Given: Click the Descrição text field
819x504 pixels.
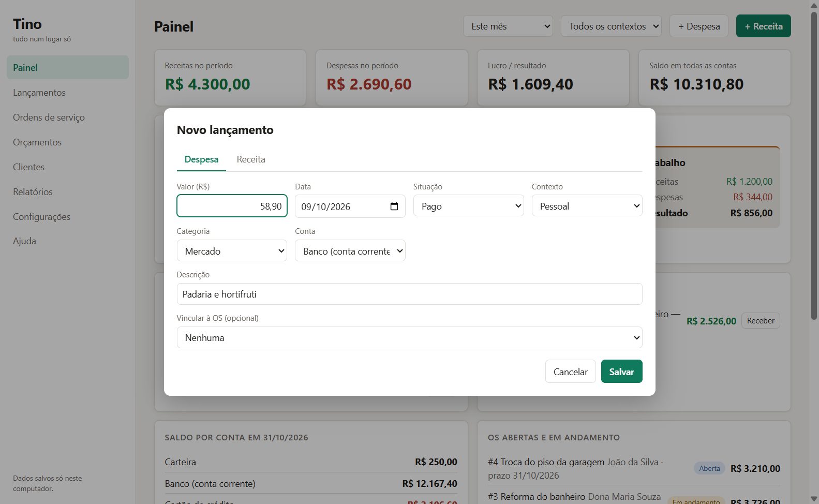Looking at the screenshot, I should coord(409,294).
